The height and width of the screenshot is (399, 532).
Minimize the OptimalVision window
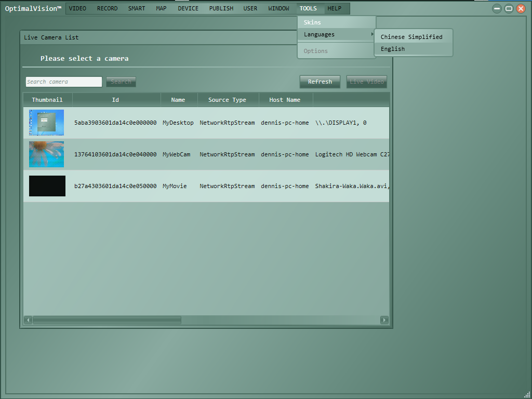click(497, 8)
